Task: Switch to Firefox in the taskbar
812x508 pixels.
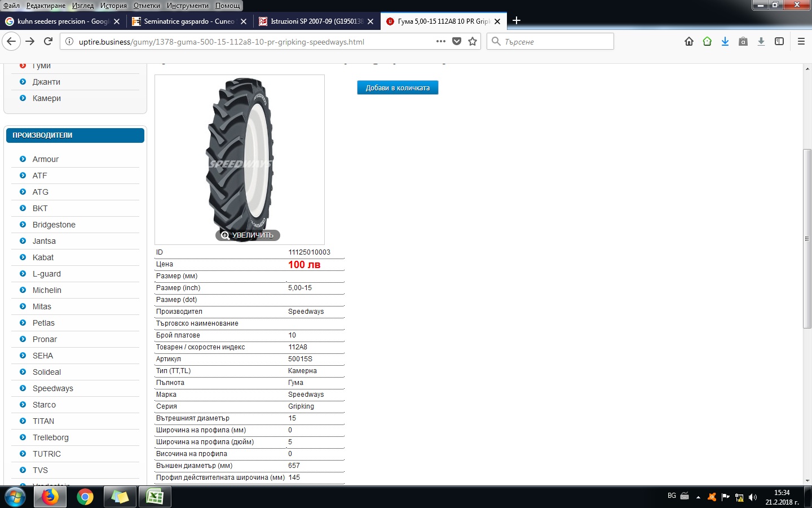Action: pos(50,497)
